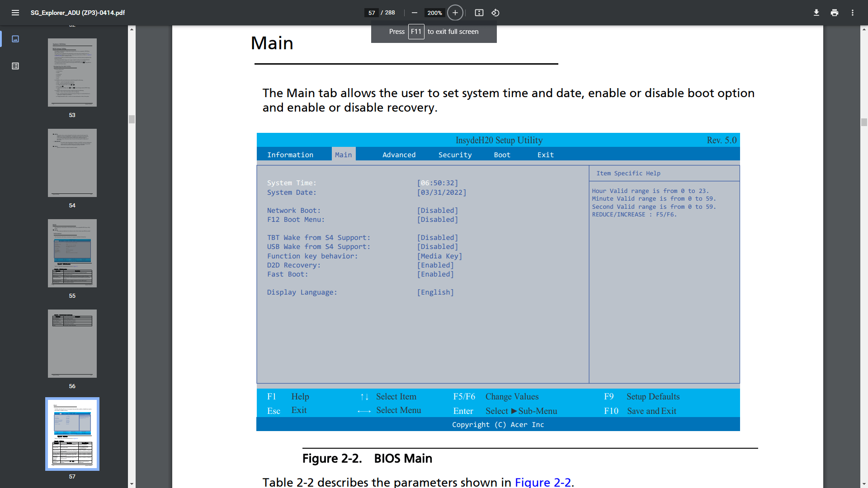Print the document
Viewport: 868px width, 488px height.
point(835,13)
